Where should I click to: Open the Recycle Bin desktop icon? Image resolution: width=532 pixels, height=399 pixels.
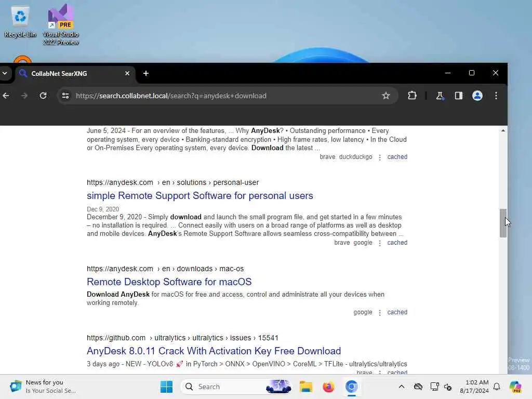coord(20,22)
